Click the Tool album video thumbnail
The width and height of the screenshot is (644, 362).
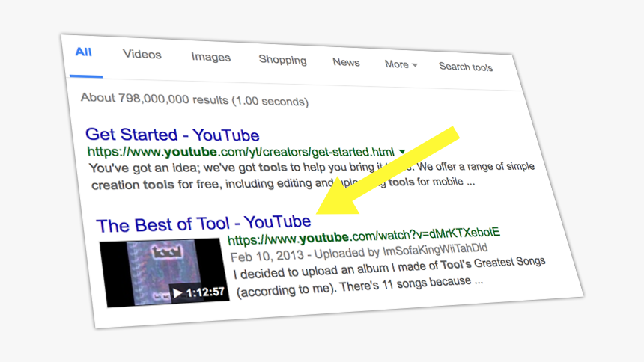click(164, 272)
